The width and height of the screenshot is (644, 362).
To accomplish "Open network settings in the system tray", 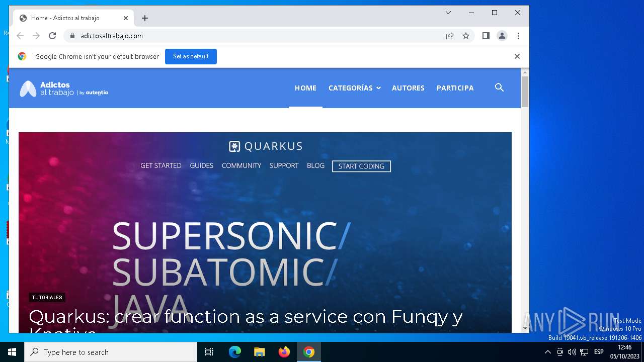I will coord(584,352).
